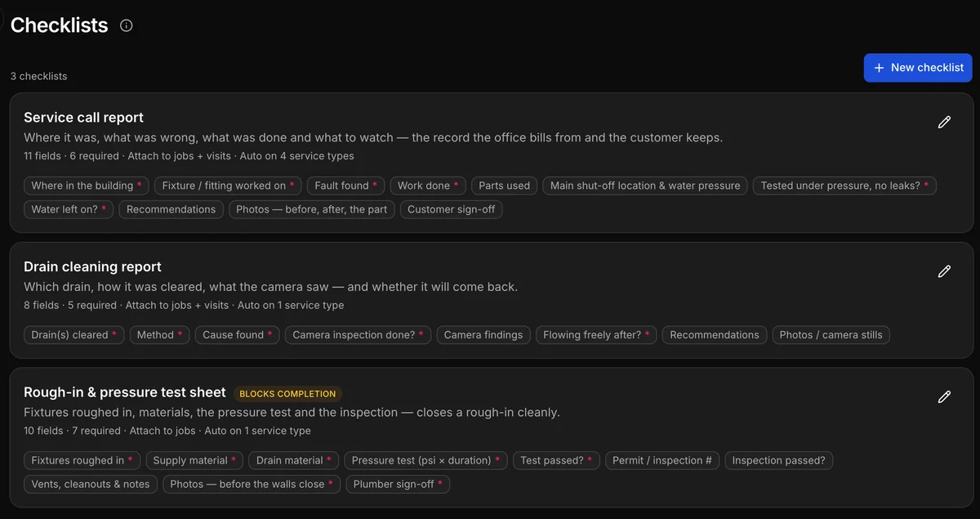Click the 'Test passed?' chip
980x519 pixels.
(556, 460)
